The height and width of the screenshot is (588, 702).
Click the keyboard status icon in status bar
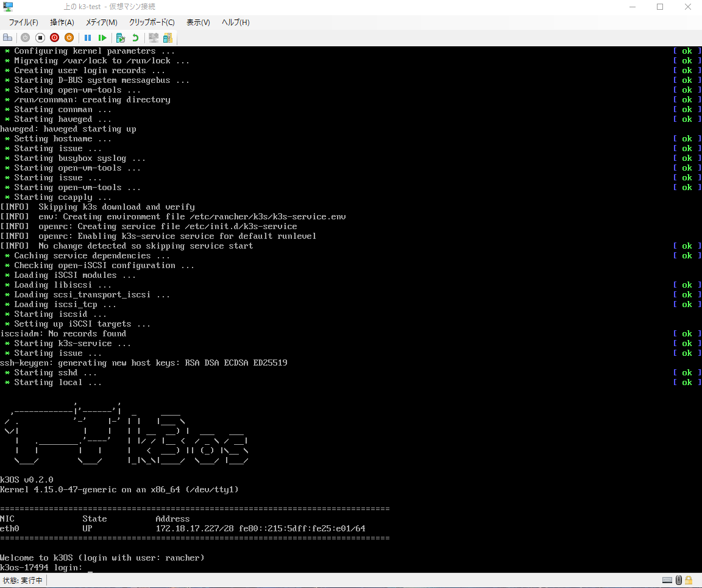click(667, 581)
